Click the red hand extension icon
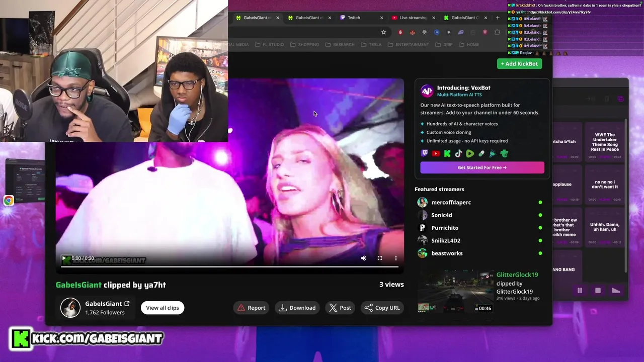 [x=400, y=32]
